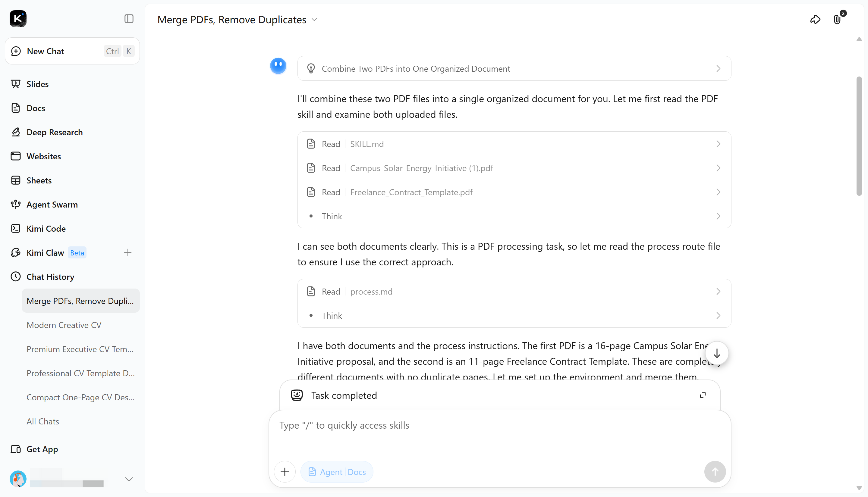Toggle the Agent Docs mode chip
This screenshot has width=868, height=497.
click(337, 472)
